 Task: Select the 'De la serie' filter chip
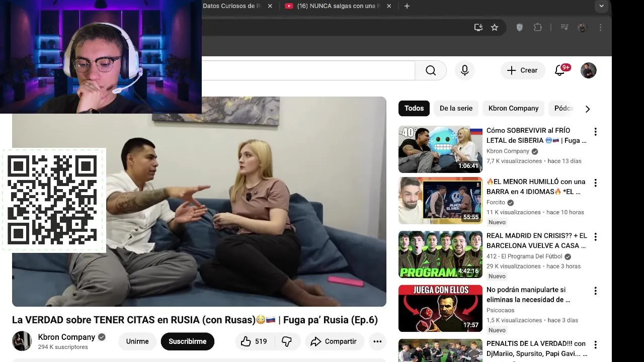(456, 108)
